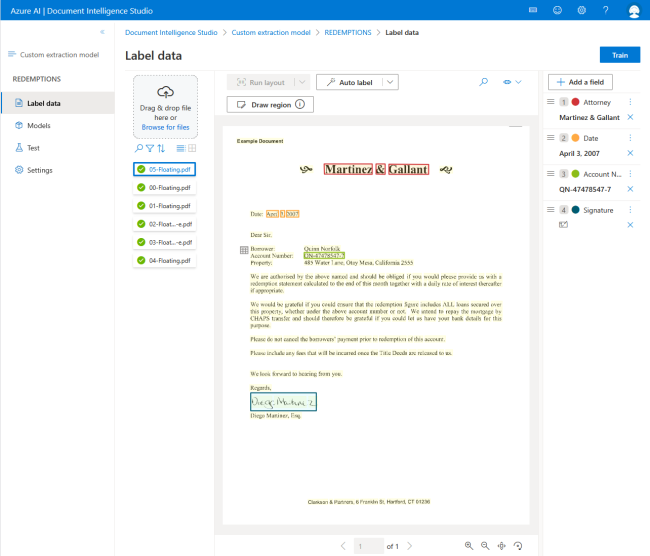
Task: Rotate the document using the rotate icon
Action: [518, 545]
